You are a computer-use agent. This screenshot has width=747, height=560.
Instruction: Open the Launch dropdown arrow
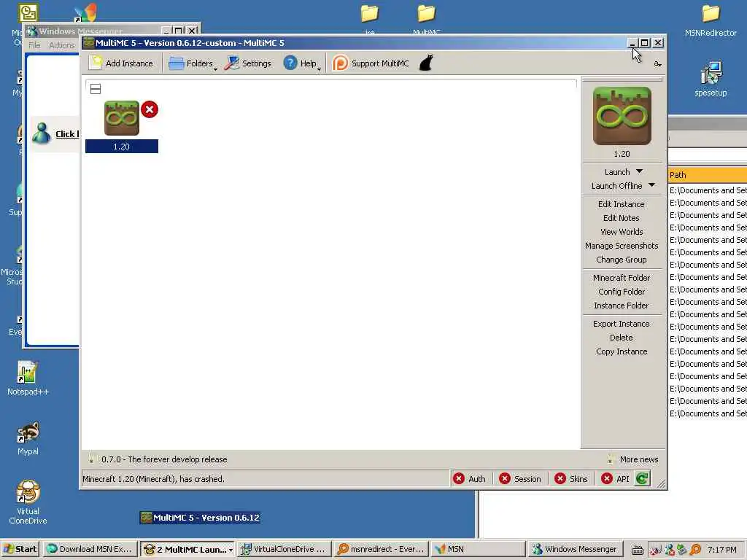(639, 171)
